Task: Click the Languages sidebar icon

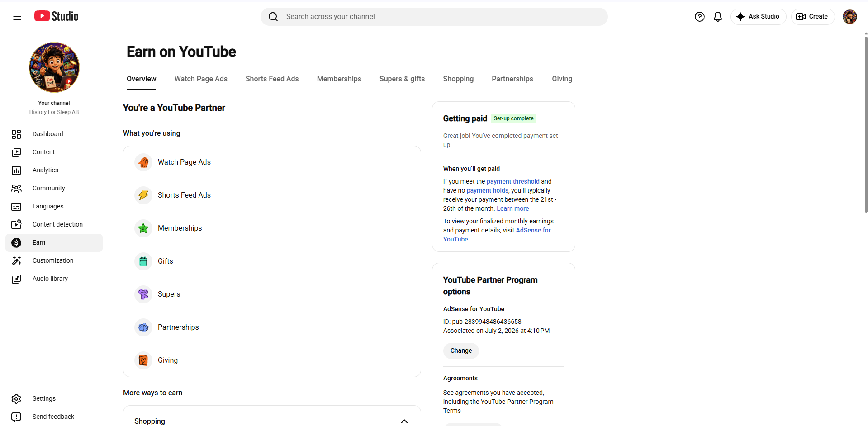Action: point(16,206)
